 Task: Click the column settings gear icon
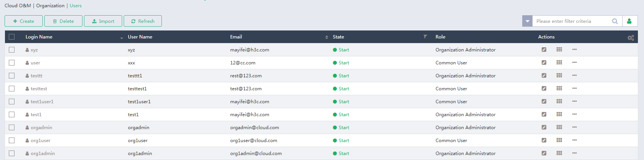(630, 37)
